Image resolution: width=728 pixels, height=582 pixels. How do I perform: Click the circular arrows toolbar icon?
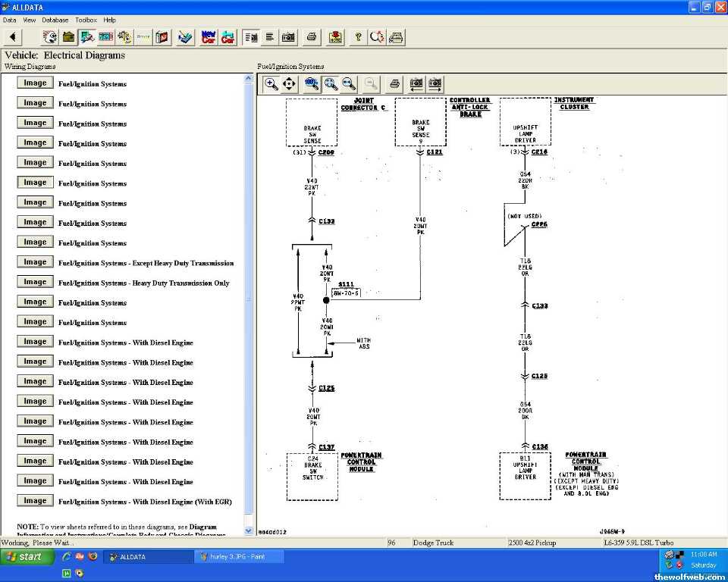point(377,36)
